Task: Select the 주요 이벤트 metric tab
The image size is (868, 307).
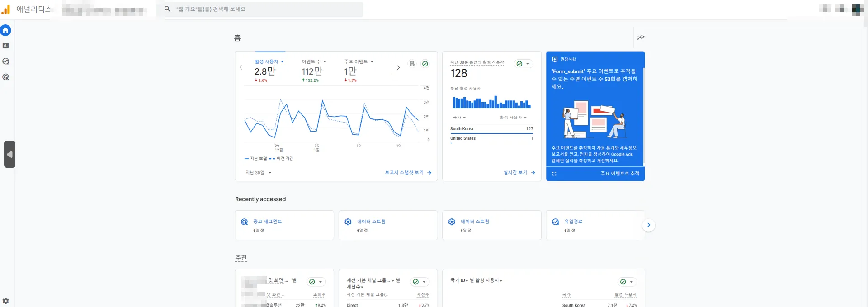Action: click(x=359, y=71)
